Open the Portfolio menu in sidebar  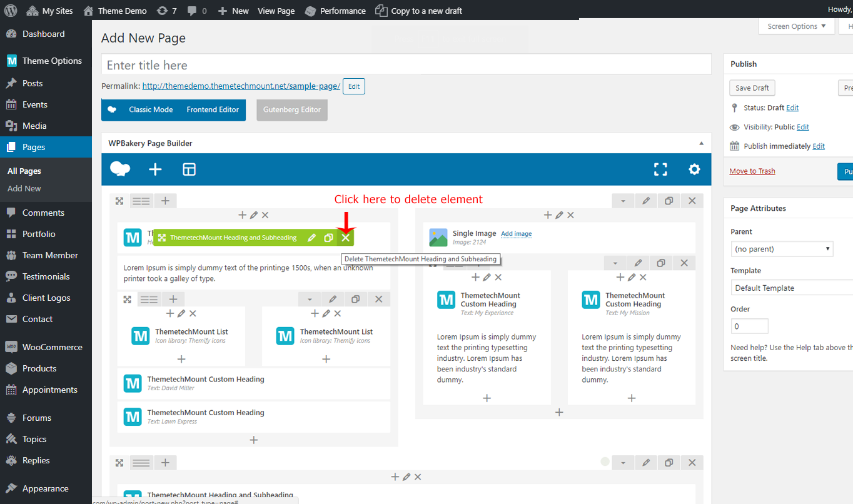point(39,234)
